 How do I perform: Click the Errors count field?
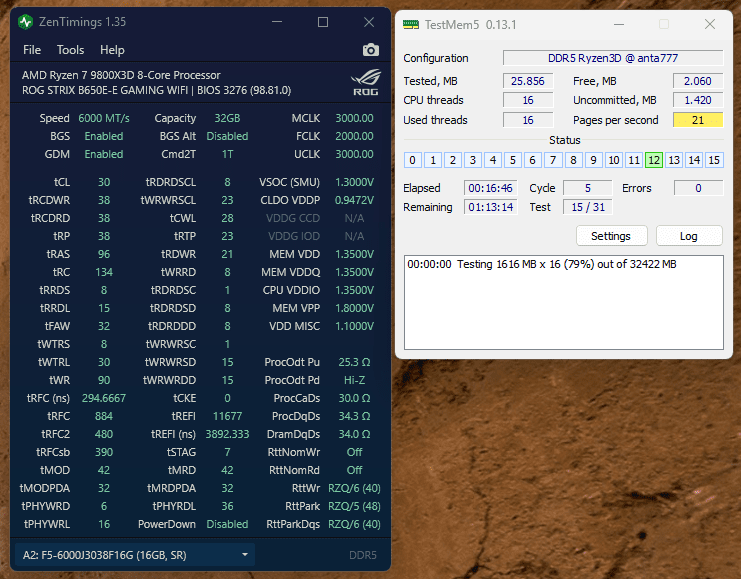[x=698, y=188]
